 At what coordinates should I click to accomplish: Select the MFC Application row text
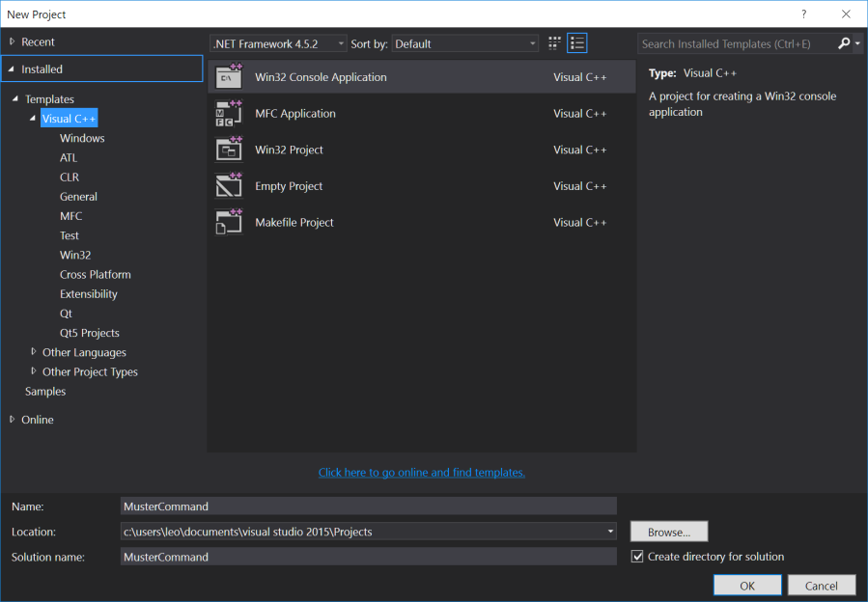[295, 114]
